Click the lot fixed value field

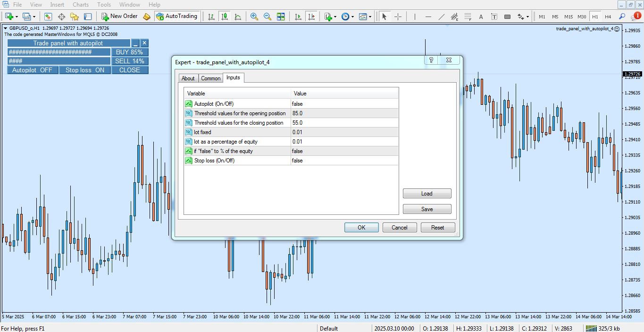(x=344, y=132)
